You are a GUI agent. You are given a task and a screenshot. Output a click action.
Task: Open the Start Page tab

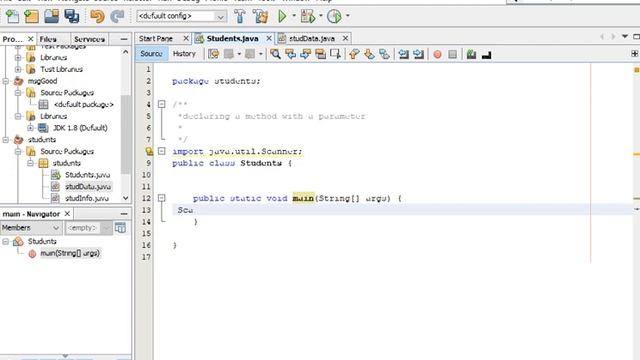(156, 38)
